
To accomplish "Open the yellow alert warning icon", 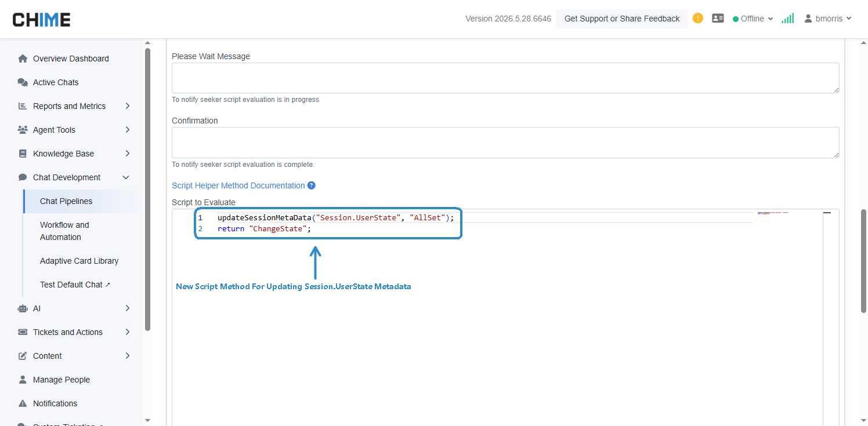I will tap(698, 18).
